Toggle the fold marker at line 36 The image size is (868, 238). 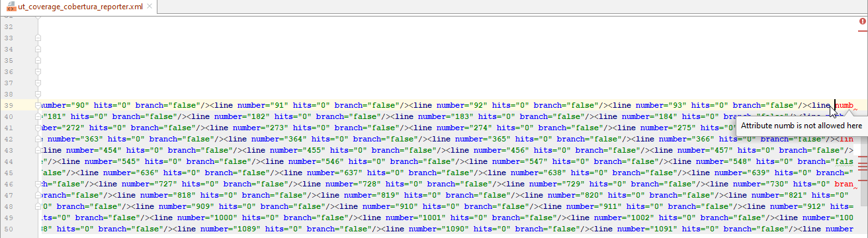point(38,73)
